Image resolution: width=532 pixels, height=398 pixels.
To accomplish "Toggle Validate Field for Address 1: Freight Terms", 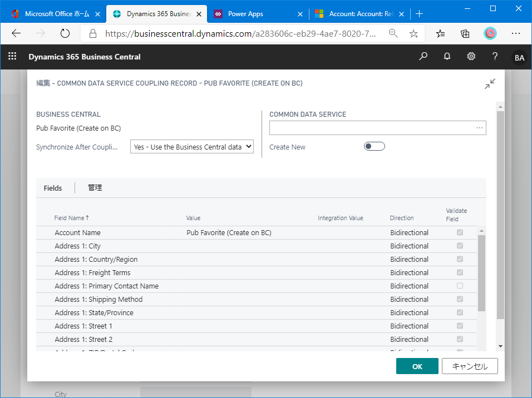I will [460, 272].
